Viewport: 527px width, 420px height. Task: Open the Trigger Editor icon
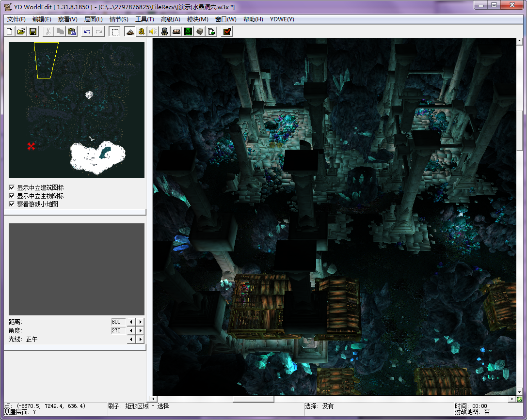point(141,31)
